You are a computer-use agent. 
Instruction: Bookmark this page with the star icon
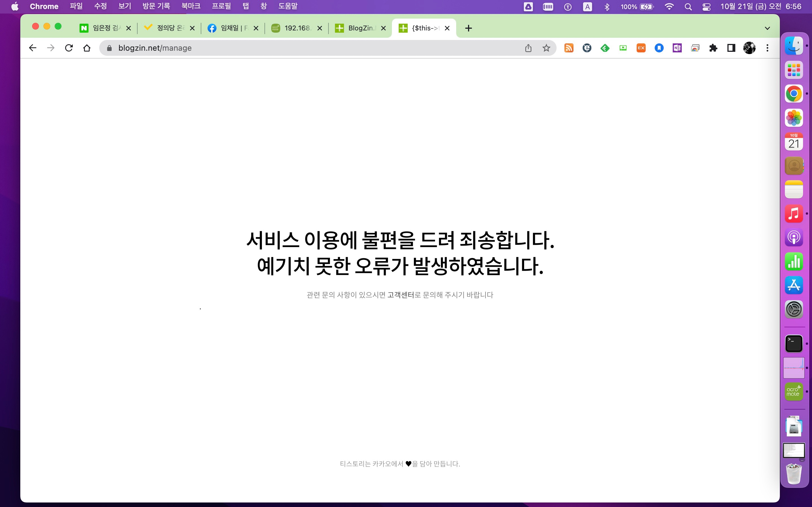click(546, 48)
